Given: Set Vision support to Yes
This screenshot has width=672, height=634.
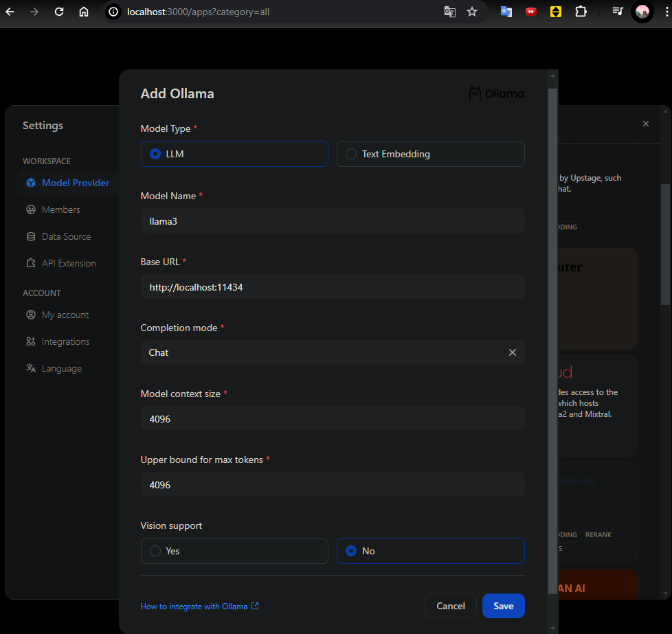Looking at the screenshot, I should (234, 551).
